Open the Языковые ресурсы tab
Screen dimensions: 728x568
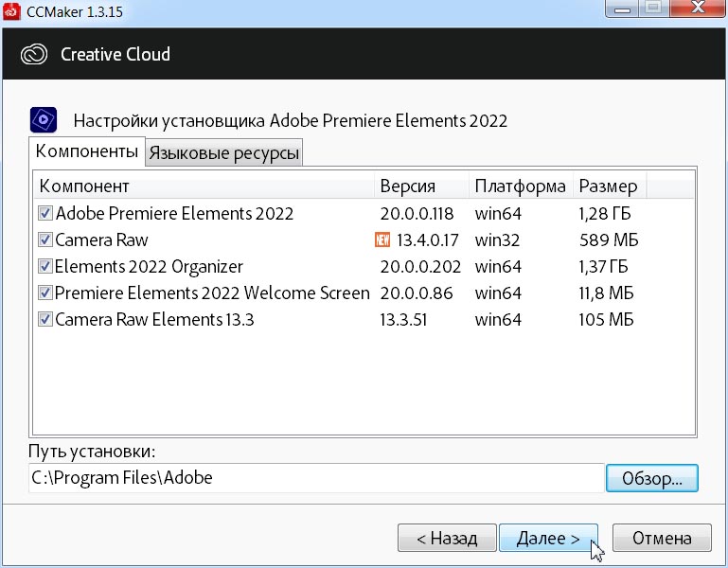tap(224, 152)
